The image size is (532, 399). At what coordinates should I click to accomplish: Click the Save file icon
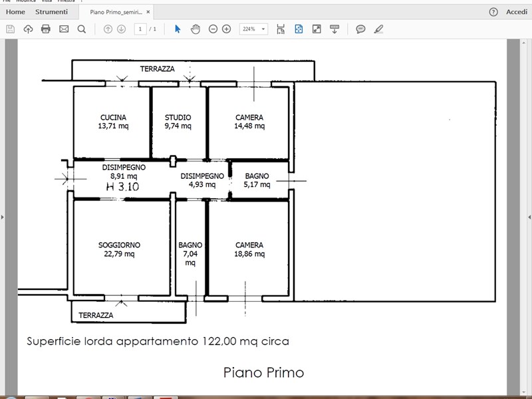[10, 29]
